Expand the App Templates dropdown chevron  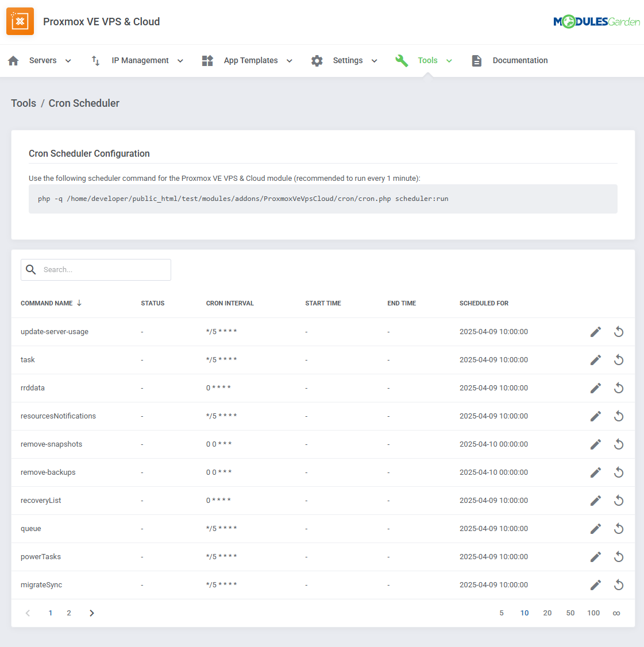point(290,61)
